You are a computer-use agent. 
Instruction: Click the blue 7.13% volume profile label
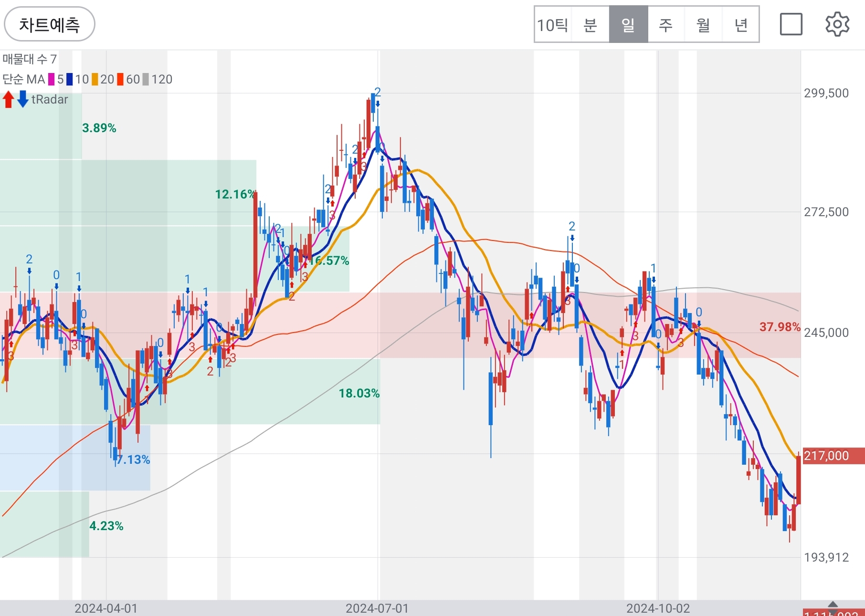(133, 459)
